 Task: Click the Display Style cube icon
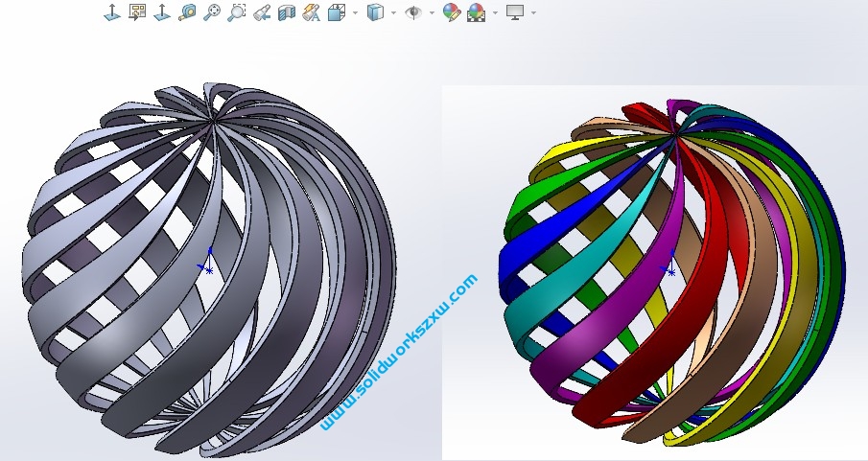tap(375, 12)
